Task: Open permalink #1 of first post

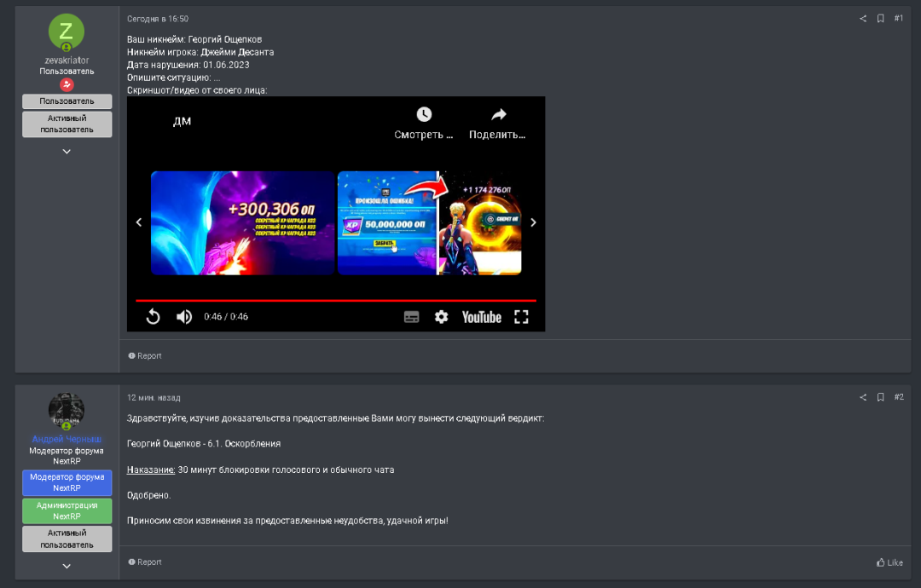Action: 899,19
